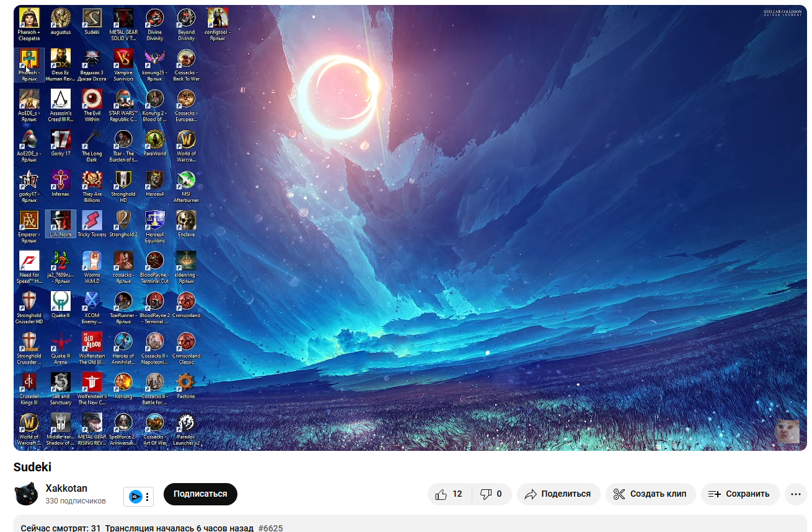The image size is (812, 532).
Task: Click the TzarRunner shortcut icon
Action: click(123, 307)
